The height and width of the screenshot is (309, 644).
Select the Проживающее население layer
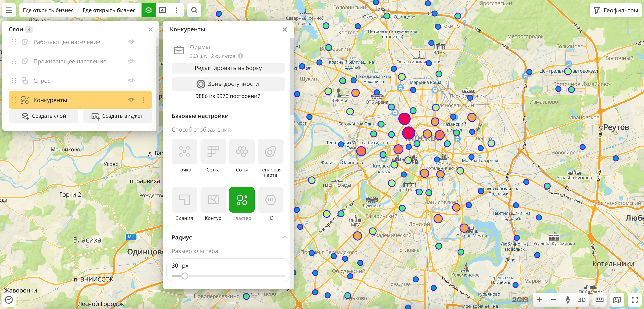tap(70, 61)
